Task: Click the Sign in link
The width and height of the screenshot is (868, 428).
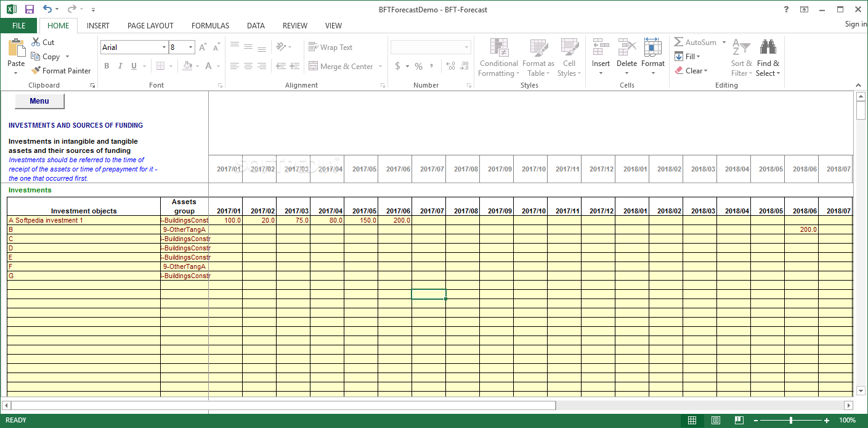Action: [856, 24]
